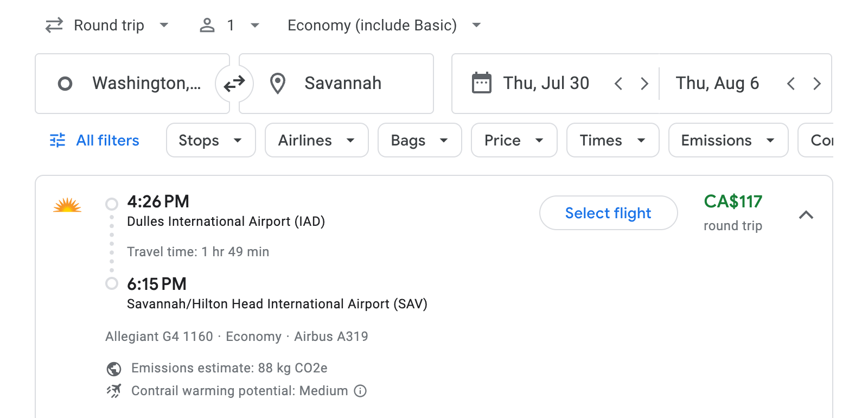Click the destination location pin icon
This screenshot has width=868, height=418.
pyautogui.click(x=278, y=83)
